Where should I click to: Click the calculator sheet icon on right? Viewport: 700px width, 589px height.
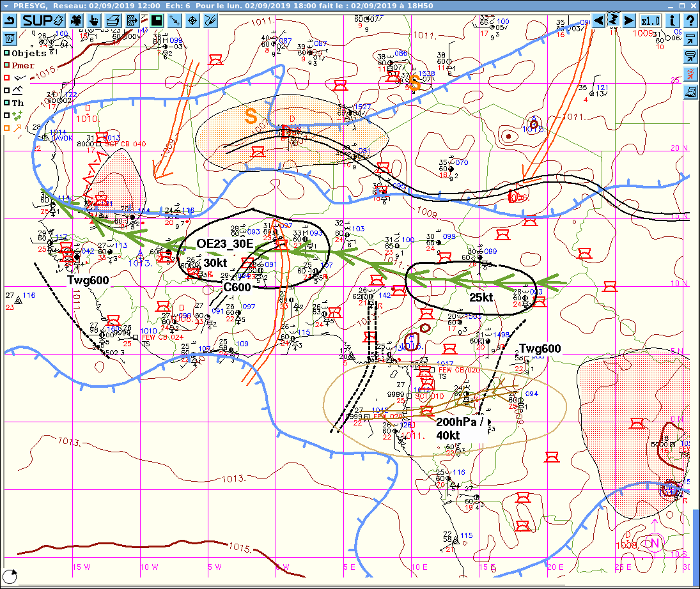click(690, 92)
